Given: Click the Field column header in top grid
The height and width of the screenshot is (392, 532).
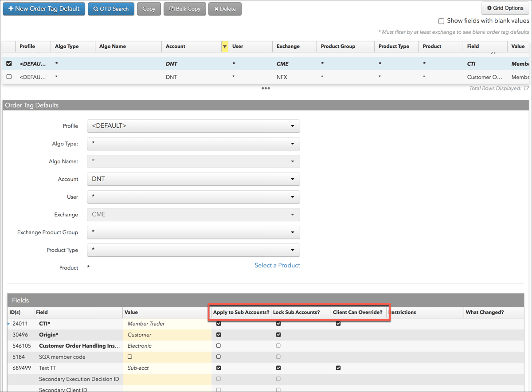Looking at the screenshot, I should click(x=485, y=47).
